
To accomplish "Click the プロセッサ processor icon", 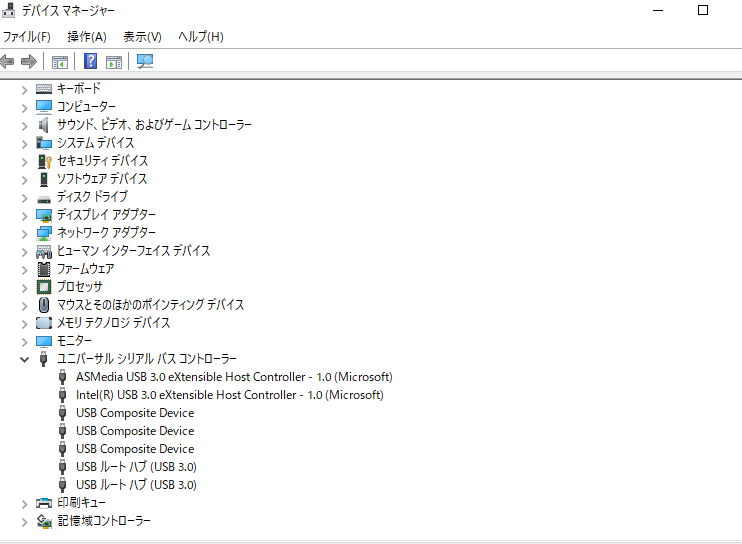I will (44, 287).
